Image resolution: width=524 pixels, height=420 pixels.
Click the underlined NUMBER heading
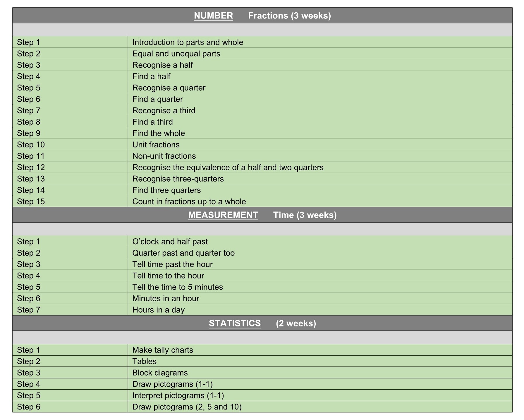click(x=213, y=16)
